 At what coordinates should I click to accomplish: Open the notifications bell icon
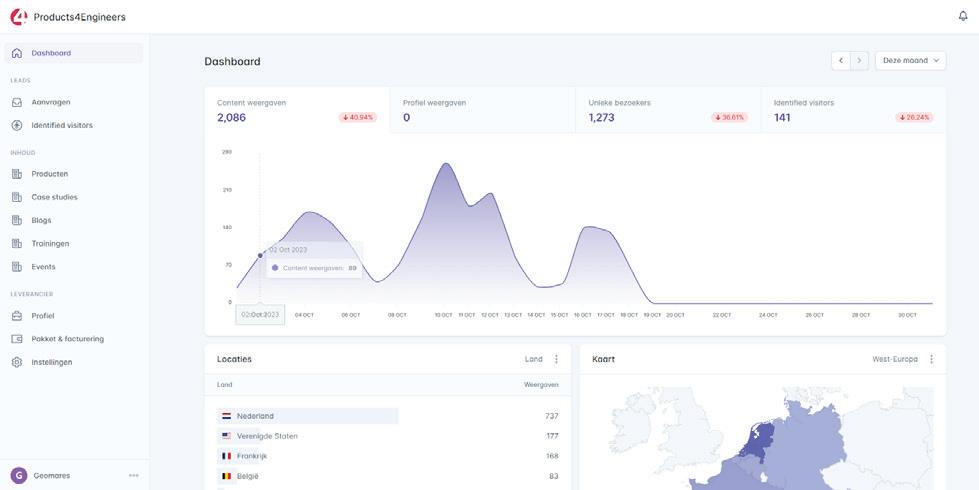tap(963, 16)
